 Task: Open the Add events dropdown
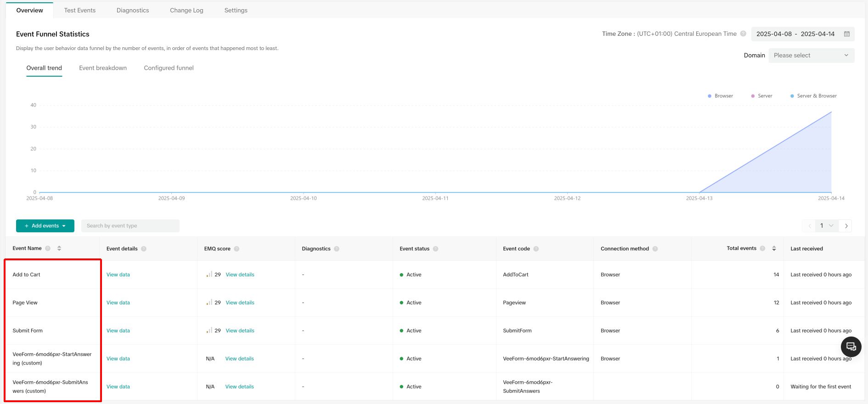point(45,226)
